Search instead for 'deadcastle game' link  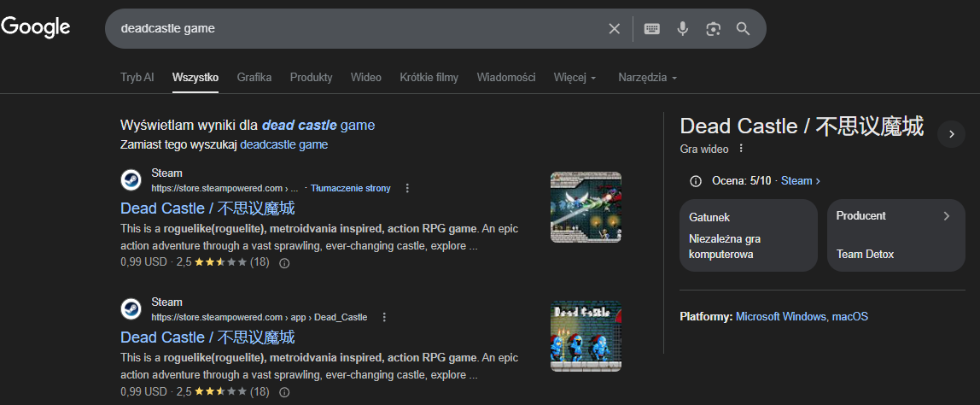(x=283, y=144)
